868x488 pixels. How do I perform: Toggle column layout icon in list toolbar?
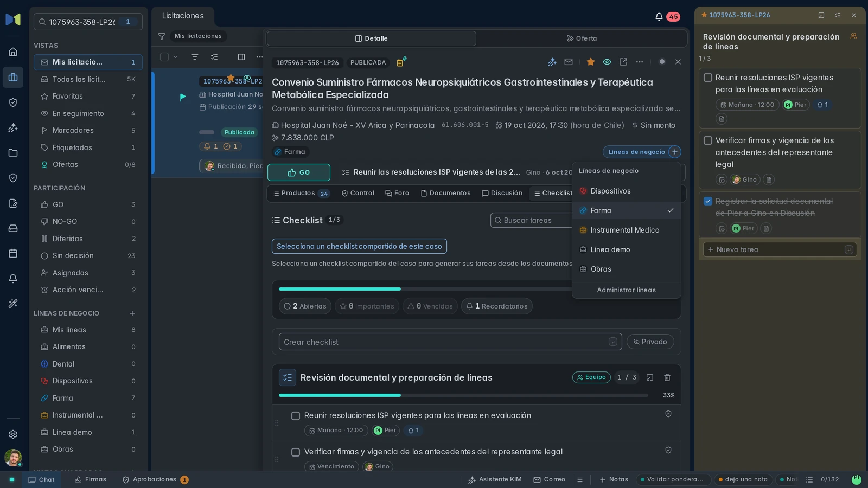click(241, 57)
